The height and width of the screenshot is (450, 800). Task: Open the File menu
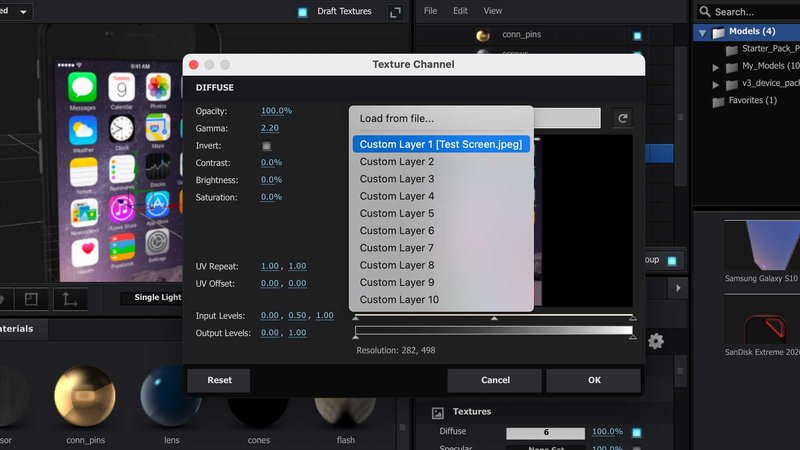pyautogui.click(x=430, y=11)
